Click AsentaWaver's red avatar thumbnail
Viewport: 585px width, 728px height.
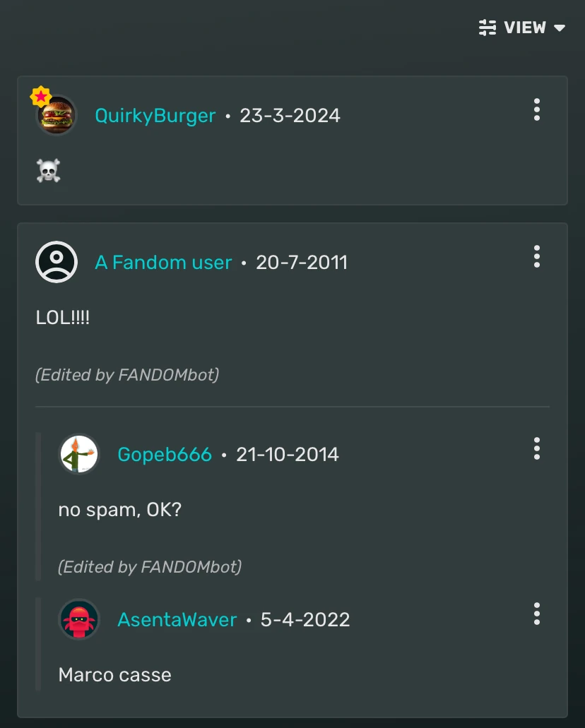(x=79, y=619)
